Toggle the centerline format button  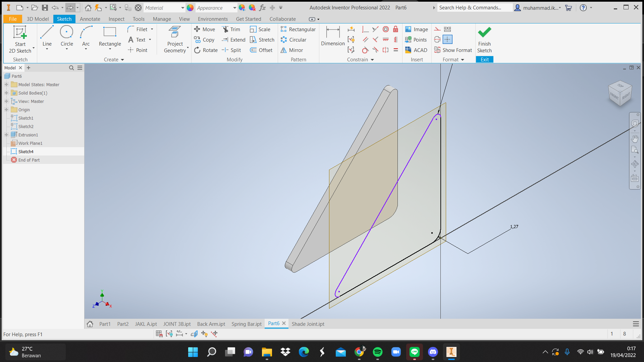pos(437,40)
